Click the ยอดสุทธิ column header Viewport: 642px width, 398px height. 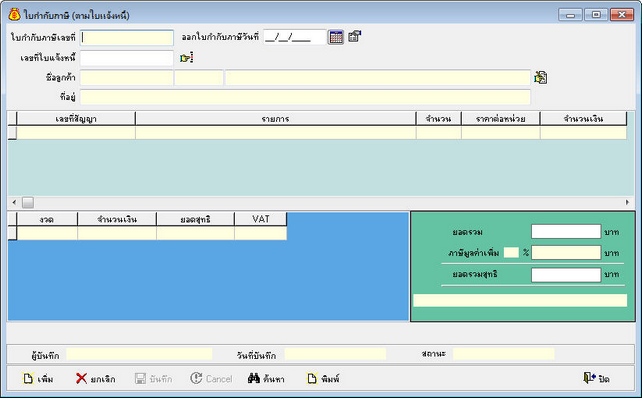point(195,219)
